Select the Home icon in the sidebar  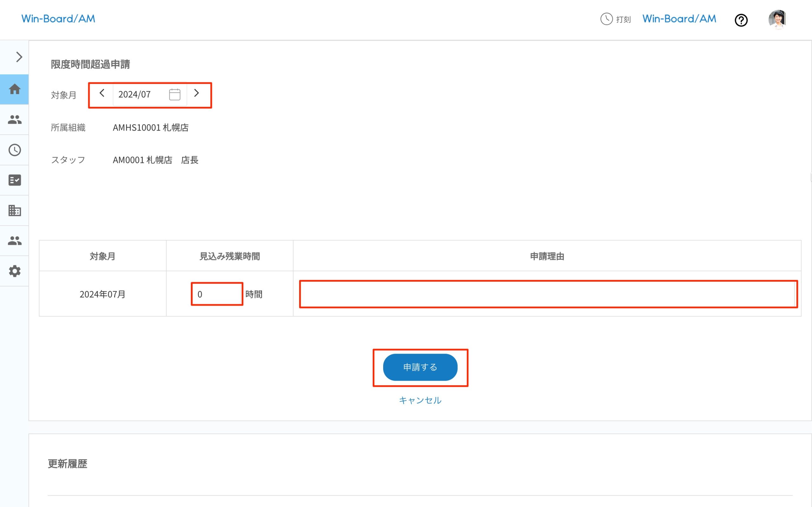14,89
